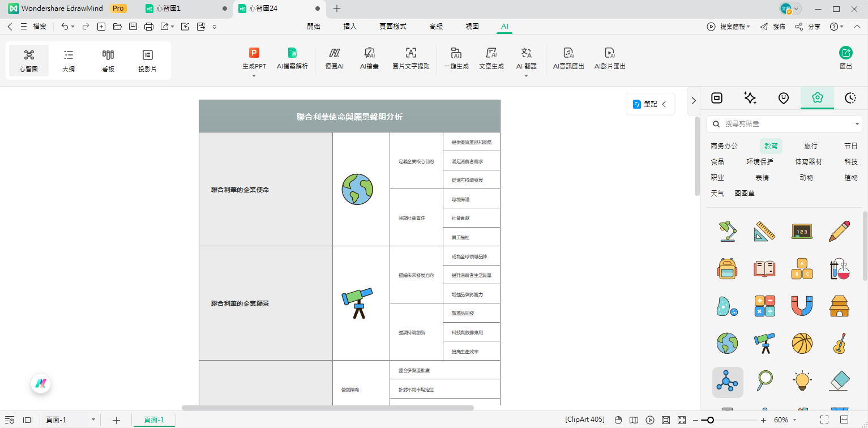Viewport: 868px width, 428px height.
Task: Click the green 匯出 export icon
Action: 845,53
